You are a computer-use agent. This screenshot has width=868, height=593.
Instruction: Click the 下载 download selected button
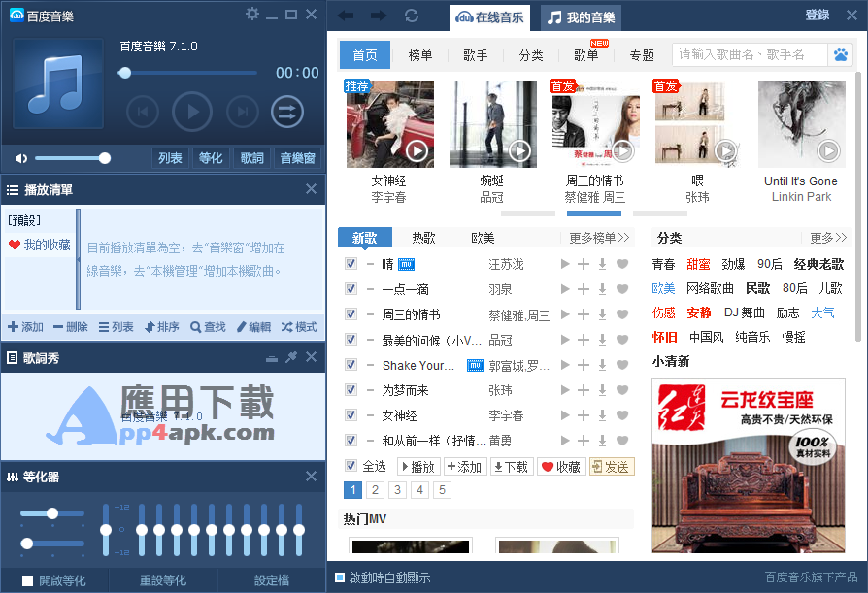pos(511,467)
